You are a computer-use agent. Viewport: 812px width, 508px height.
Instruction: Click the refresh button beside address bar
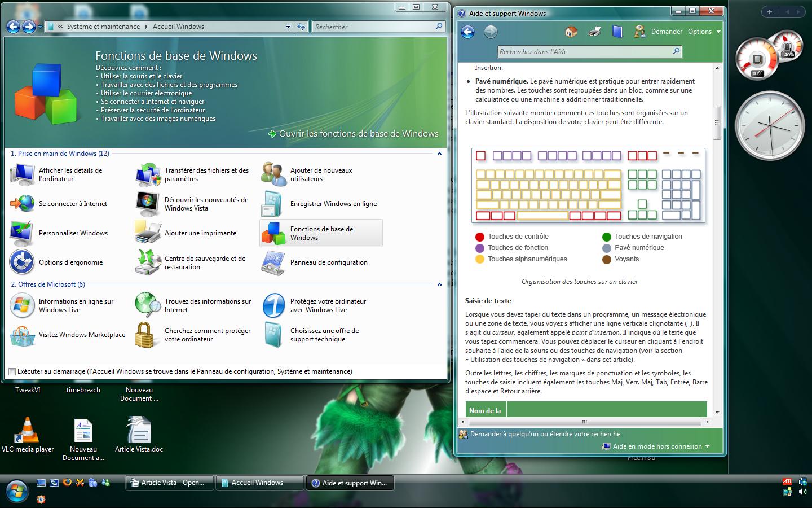[x=301, y=27]
